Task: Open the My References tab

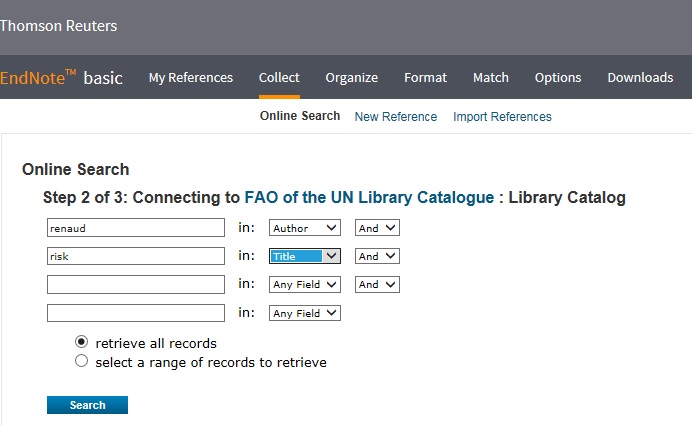Action: [x=190, y=78]
